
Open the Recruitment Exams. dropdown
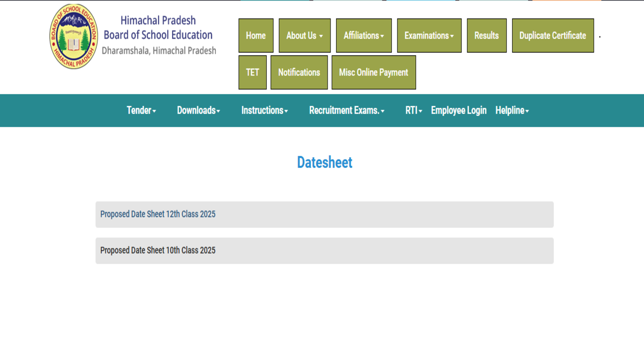click(346, 111)
